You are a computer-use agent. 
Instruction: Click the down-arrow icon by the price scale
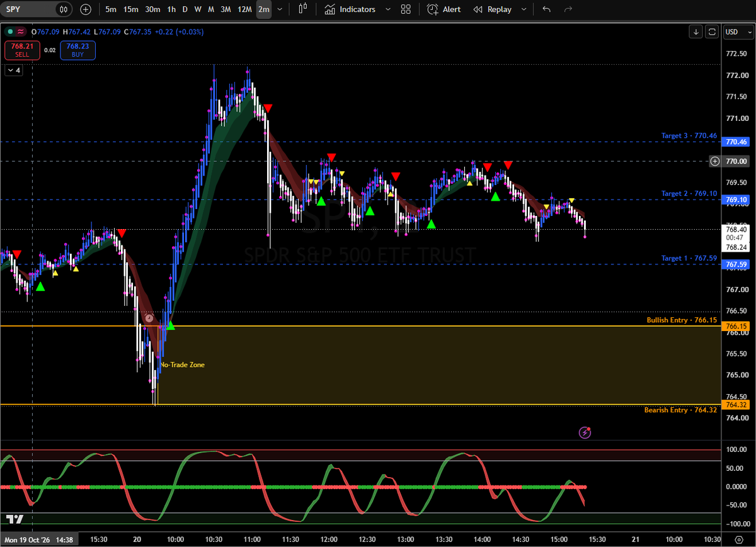point(696,31)
